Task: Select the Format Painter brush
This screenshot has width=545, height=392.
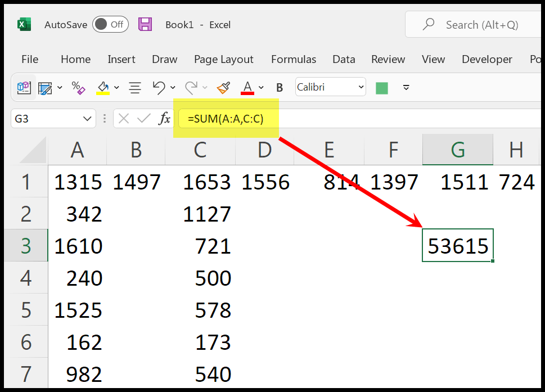Action: (223, 88)
